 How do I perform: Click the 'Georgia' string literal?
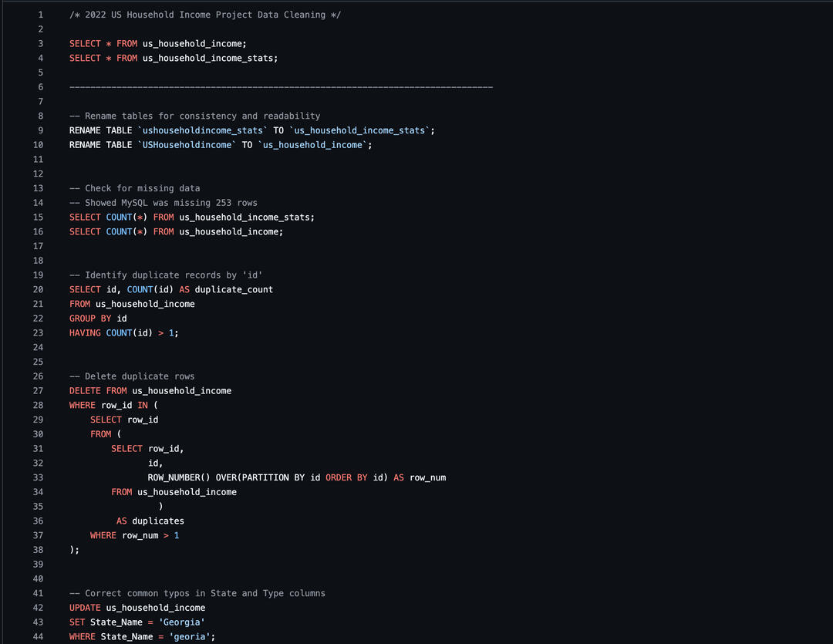coord(181,622)
